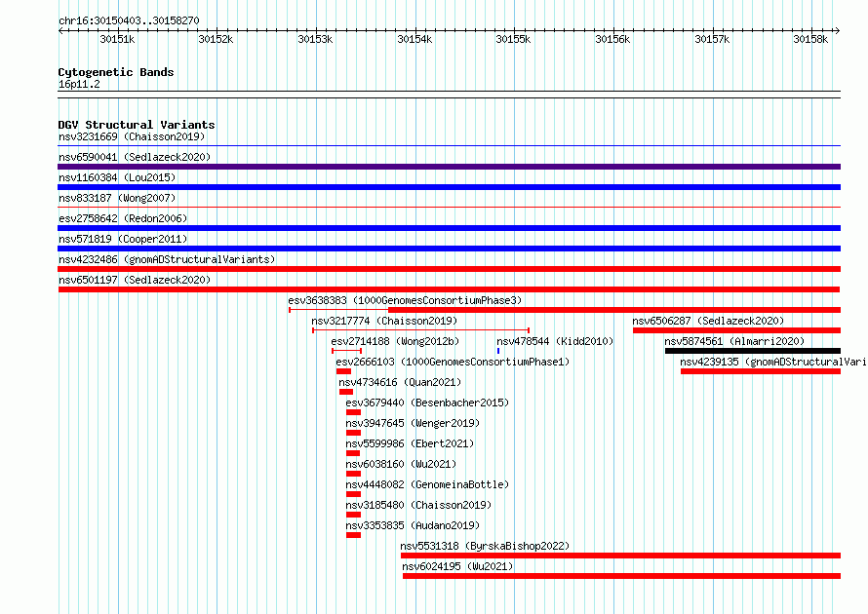Open nsv4232486 (gnomADStructuralVariants) label

click(167, 259)
